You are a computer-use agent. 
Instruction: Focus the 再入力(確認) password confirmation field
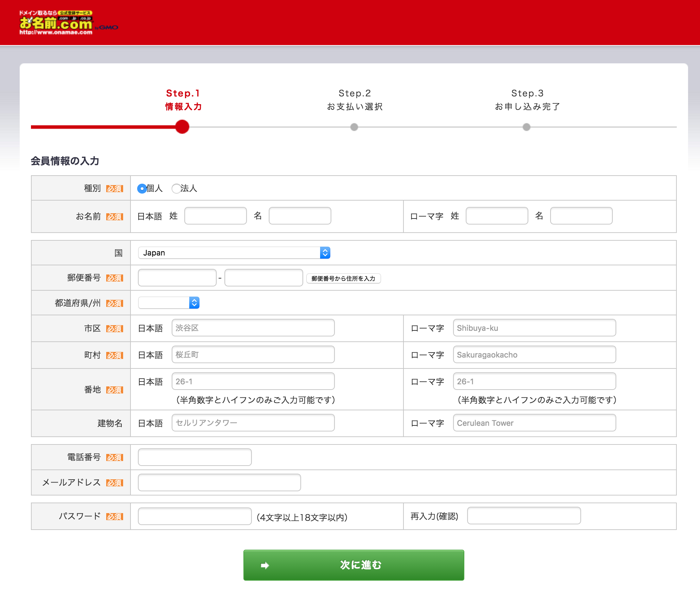pyautogui.click(x=524, y=516)
